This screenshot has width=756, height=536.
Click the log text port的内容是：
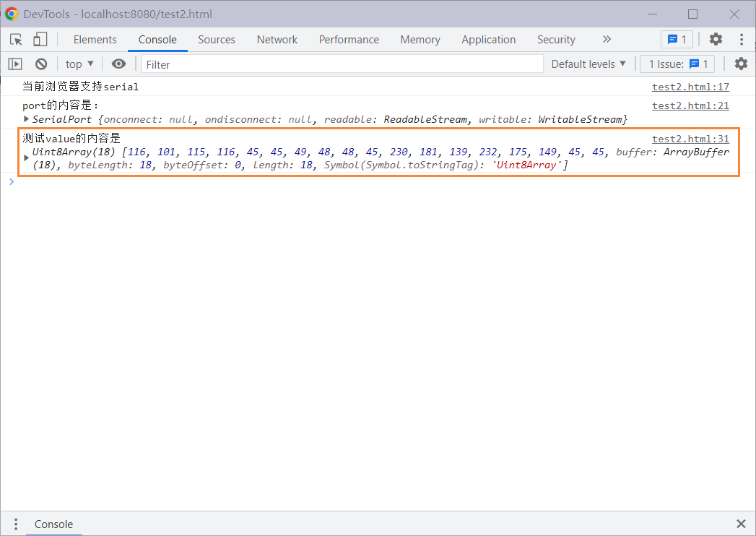pyautogui.click(x=61, y=105)
